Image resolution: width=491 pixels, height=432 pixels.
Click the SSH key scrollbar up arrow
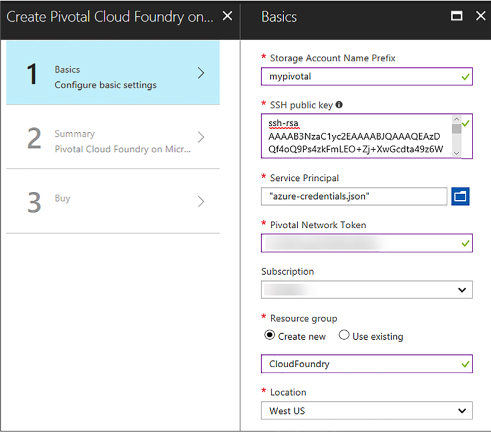[457, 119]
